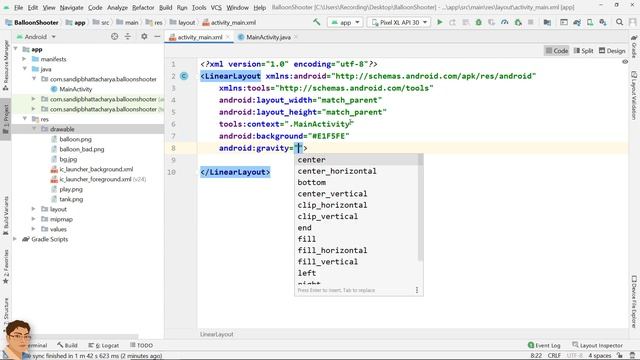Expand the mipmap folder
Screen dimensions: 640x360
[x=34, y=219]
